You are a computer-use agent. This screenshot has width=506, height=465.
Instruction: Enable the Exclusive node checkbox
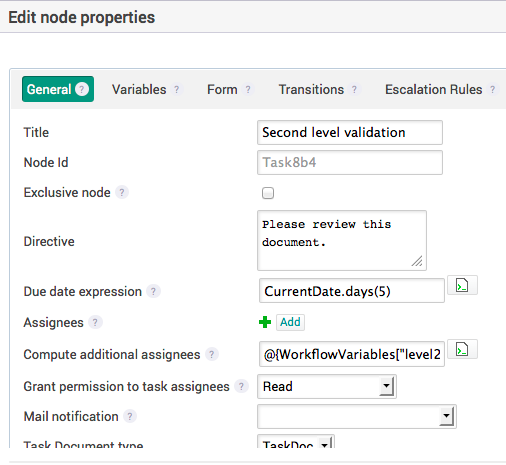268,193
